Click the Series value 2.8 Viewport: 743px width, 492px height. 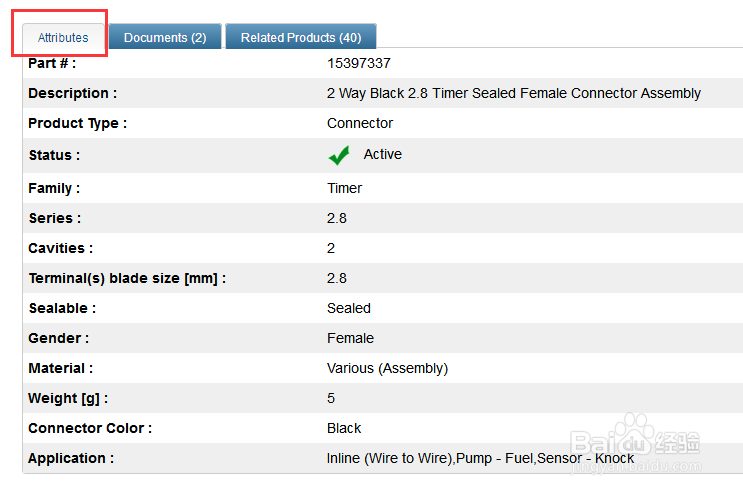tap(336, 218)
